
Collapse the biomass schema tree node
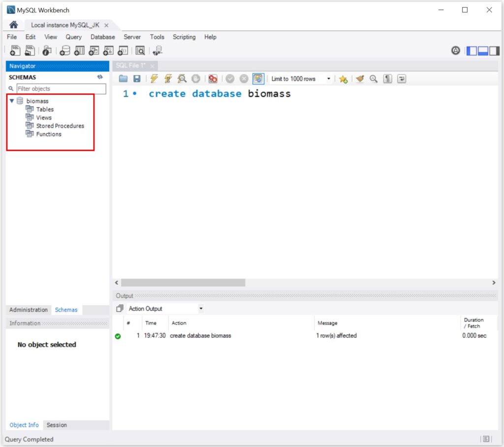tap(12, 101)
